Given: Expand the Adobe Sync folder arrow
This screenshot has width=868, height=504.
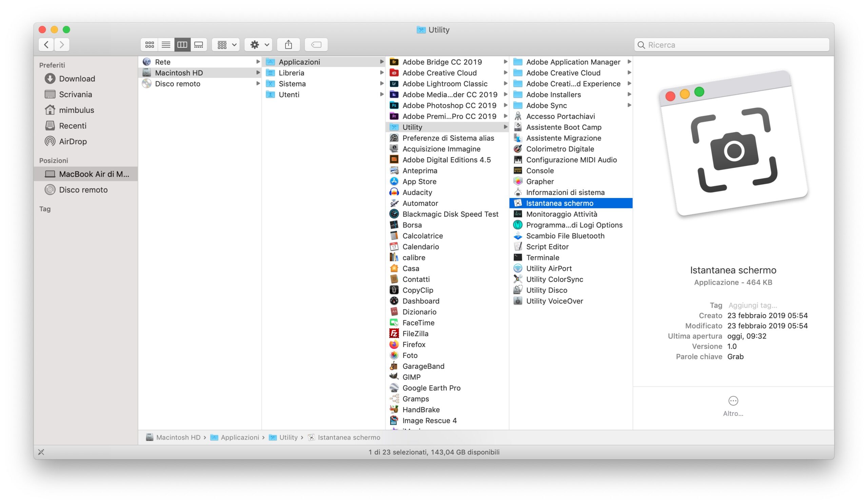Looking at the screenshot, I should pyautogui.click(x=629, y=105).
